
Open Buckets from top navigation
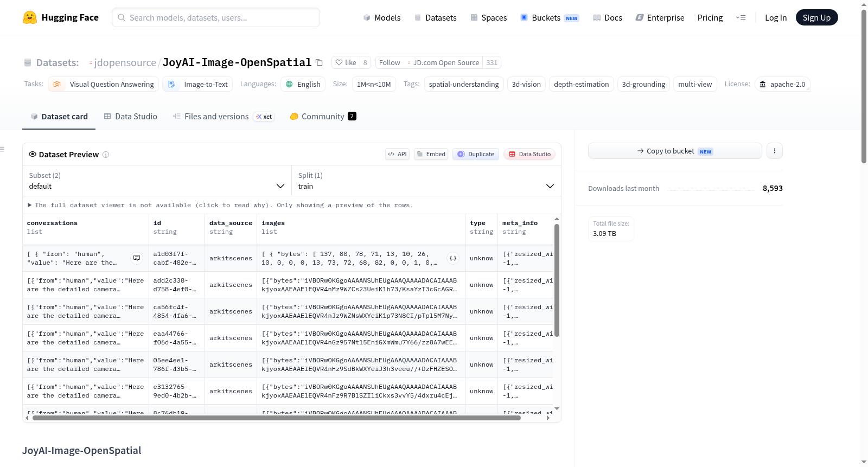(x=550, y=17)
